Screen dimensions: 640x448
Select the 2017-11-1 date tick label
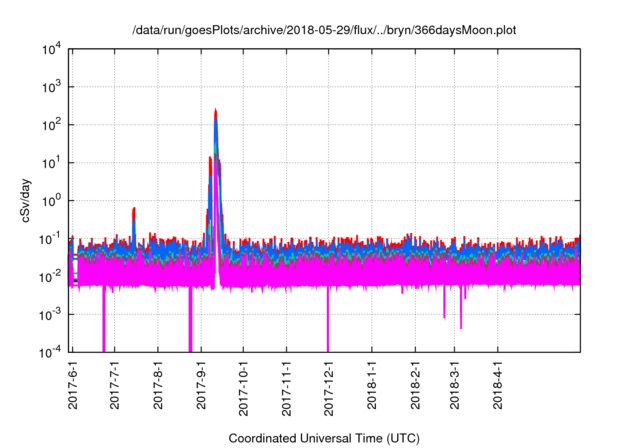coord(286,389)
